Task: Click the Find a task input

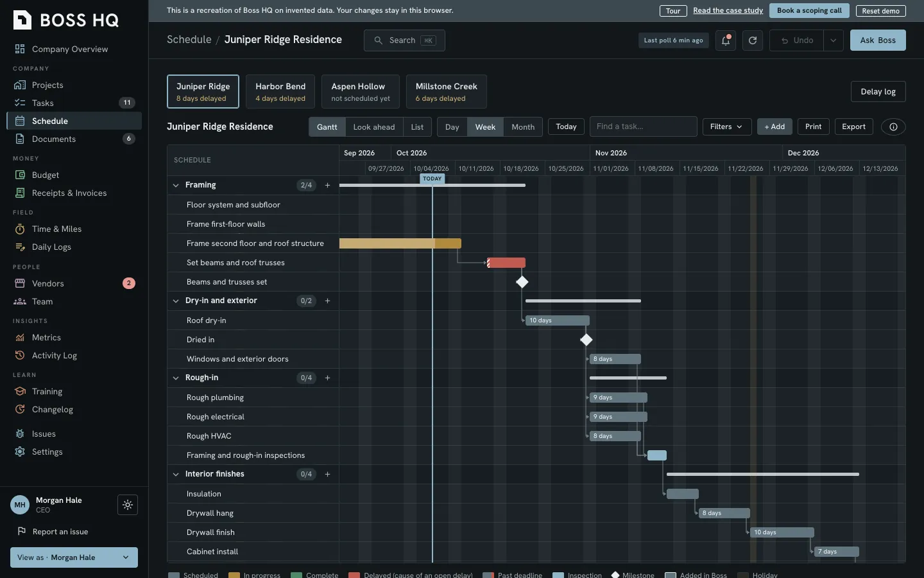Action: tap(644, 127)
